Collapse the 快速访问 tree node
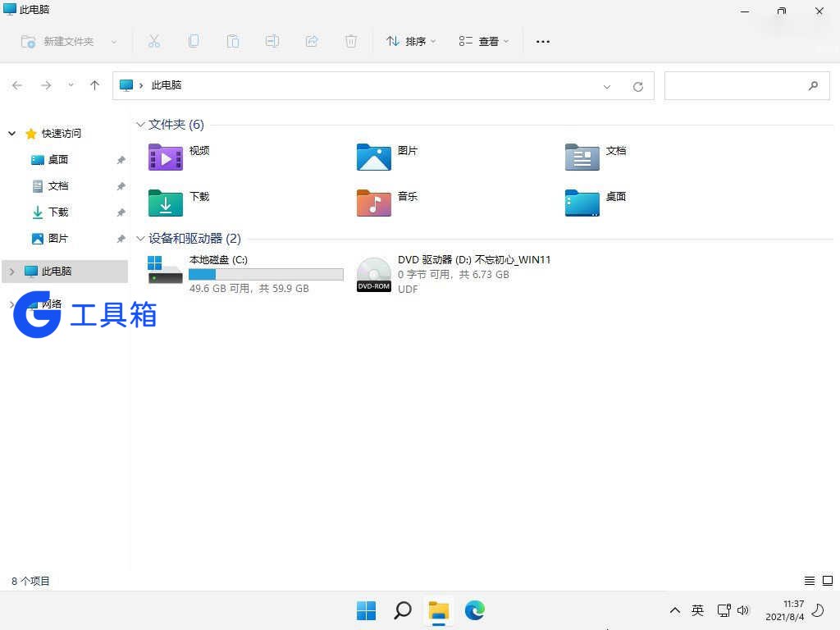840x630 pixels. click(x=11, y=133)
